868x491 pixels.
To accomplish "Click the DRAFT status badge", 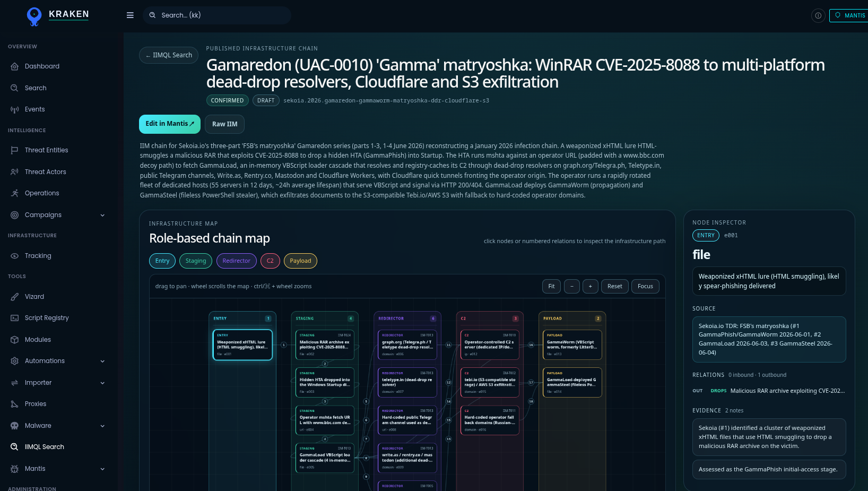I will (x=266, y=100).
